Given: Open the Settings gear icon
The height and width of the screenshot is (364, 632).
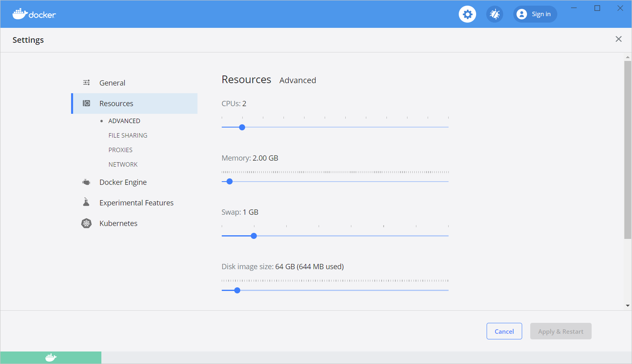Looking at the screenshot, I should pyautogui.click(x=467, y=14).
